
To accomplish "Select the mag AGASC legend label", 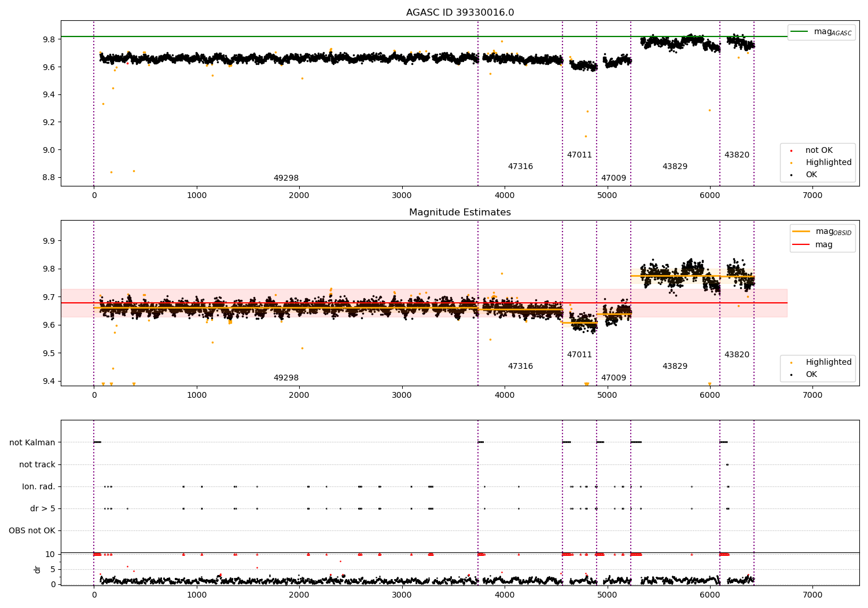I will pos(833,32).
